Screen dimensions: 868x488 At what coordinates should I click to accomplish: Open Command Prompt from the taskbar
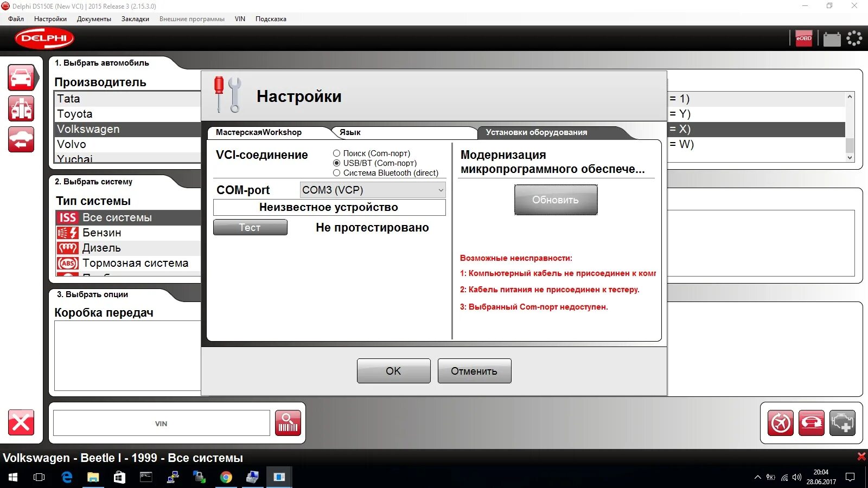pos(146,477)
